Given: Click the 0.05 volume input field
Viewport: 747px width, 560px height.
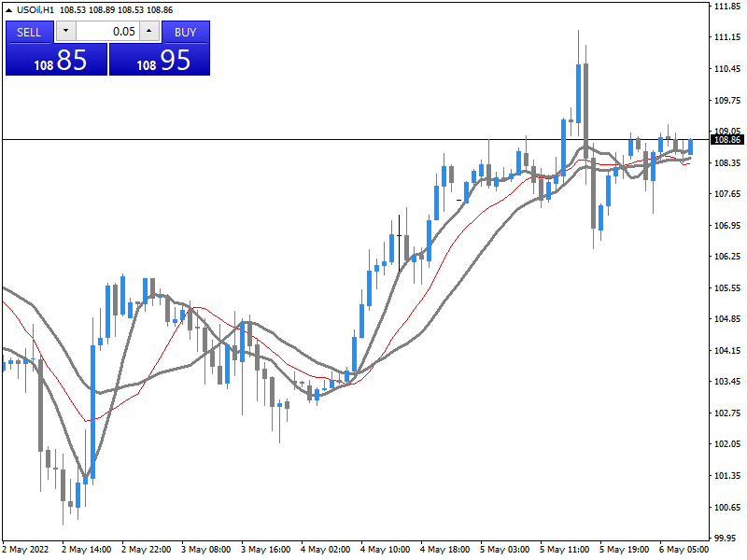Looking at the screenshot, I should 106,32.
